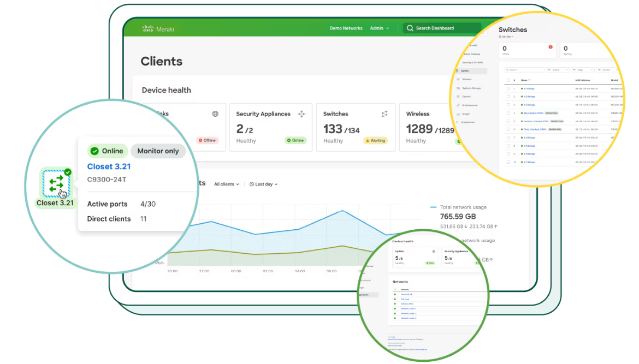Sort by the Name column header
The image size is (639, 364).
[x=525, y=80]
